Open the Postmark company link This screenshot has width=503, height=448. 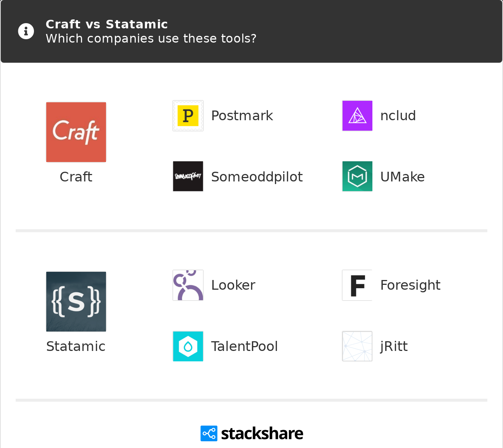click(242, 116)
